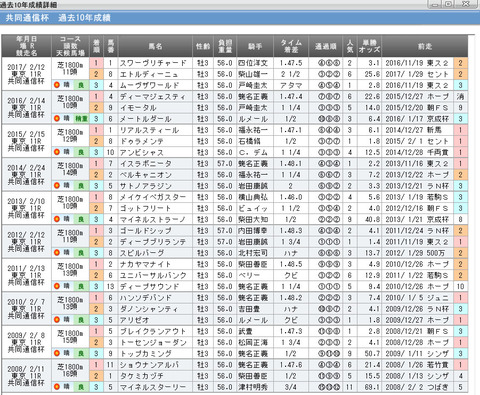Click odds value 69.1

pos(372,387)
